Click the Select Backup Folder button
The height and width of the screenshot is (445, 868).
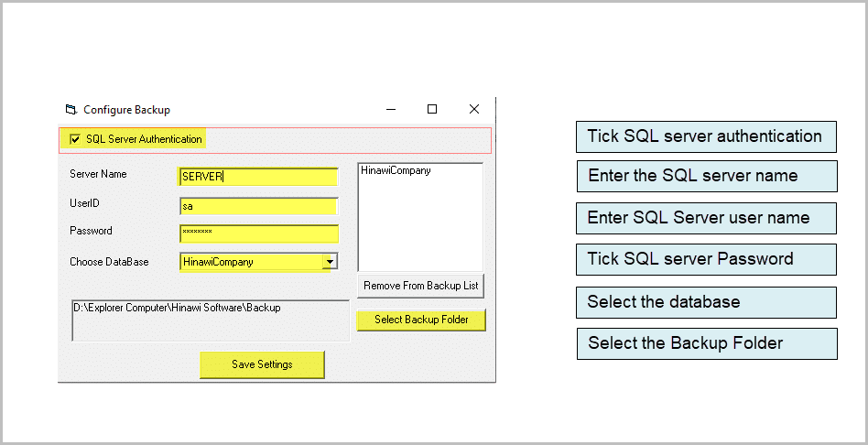(x=421, y=320)
